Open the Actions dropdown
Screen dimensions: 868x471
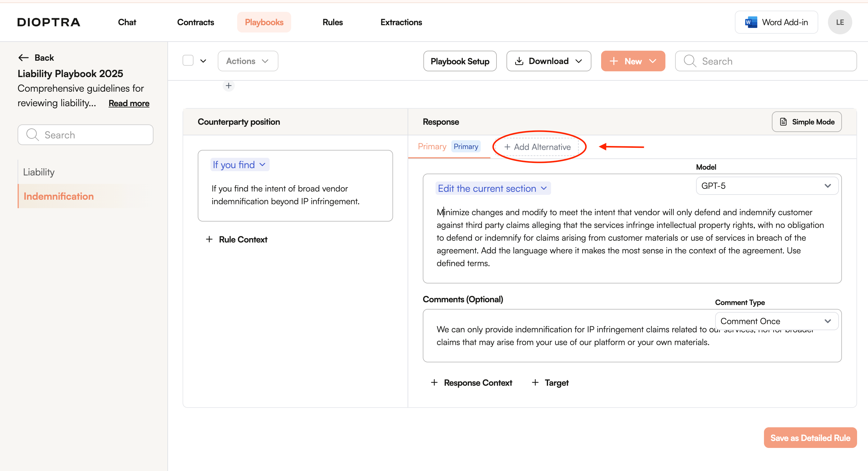(x=248, y=61)
